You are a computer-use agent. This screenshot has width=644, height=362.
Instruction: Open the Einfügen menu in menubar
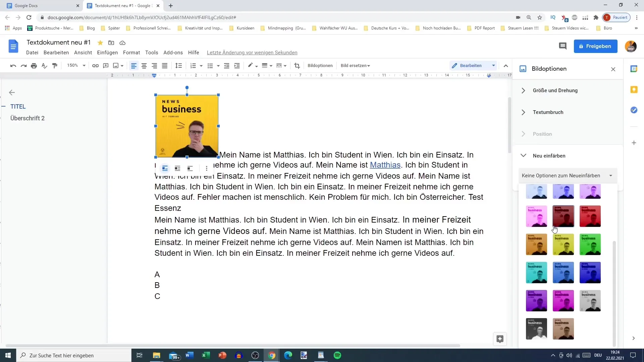107,53
